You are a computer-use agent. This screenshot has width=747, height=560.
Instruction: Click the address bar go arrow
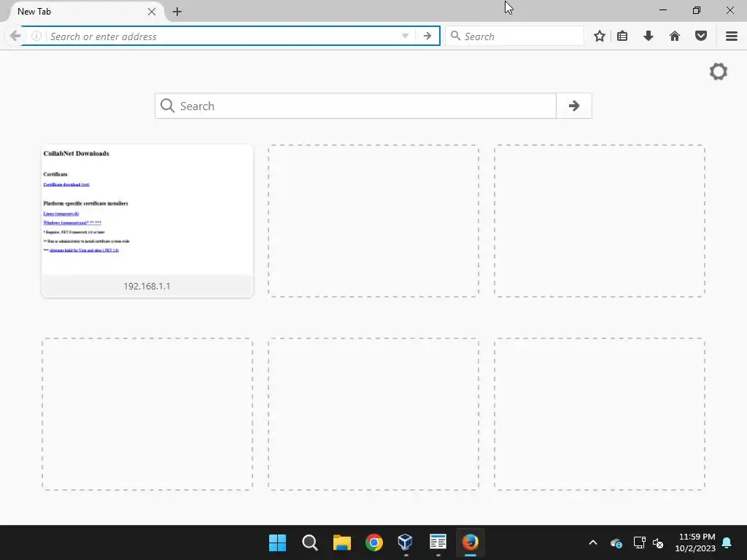click(x=427, y=36)
